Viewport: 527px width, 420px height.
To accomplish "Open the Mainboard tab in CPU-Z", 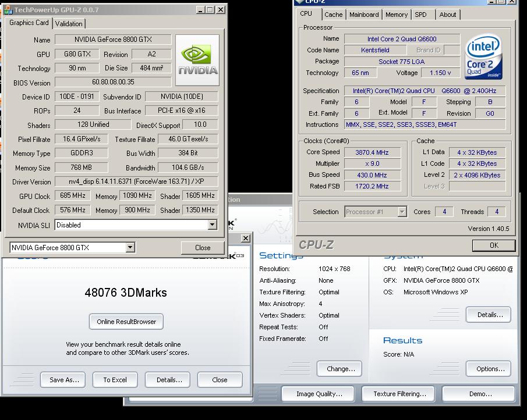I will click(x=364, y=15).
